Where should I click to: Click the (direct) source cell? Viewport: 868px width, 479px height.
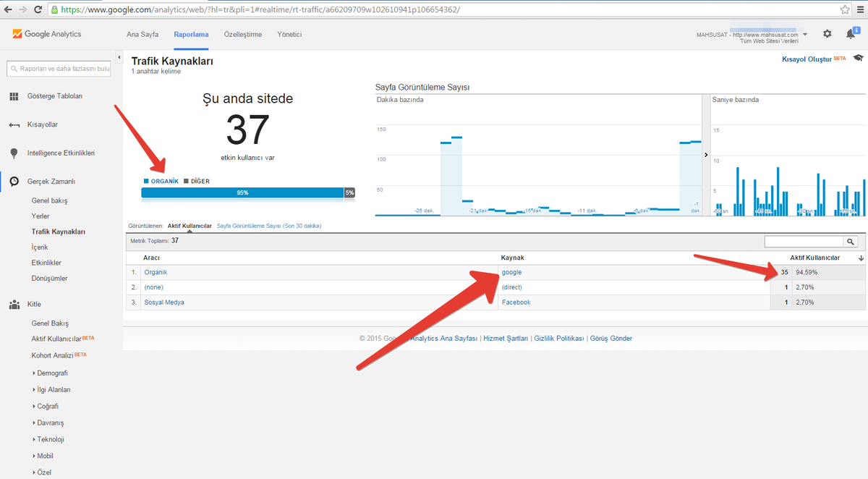pyautogui.click(x=512, y=287)
